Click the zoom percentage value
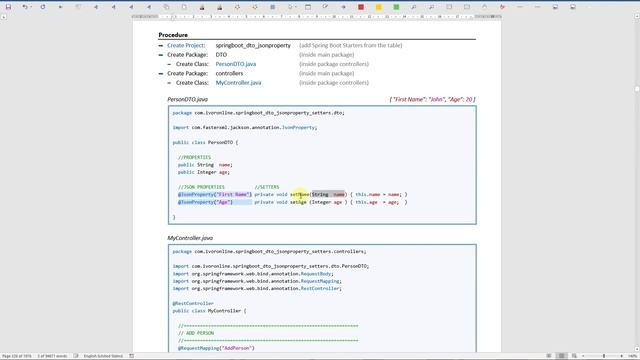The image size is (640, 360). (633, 356)
